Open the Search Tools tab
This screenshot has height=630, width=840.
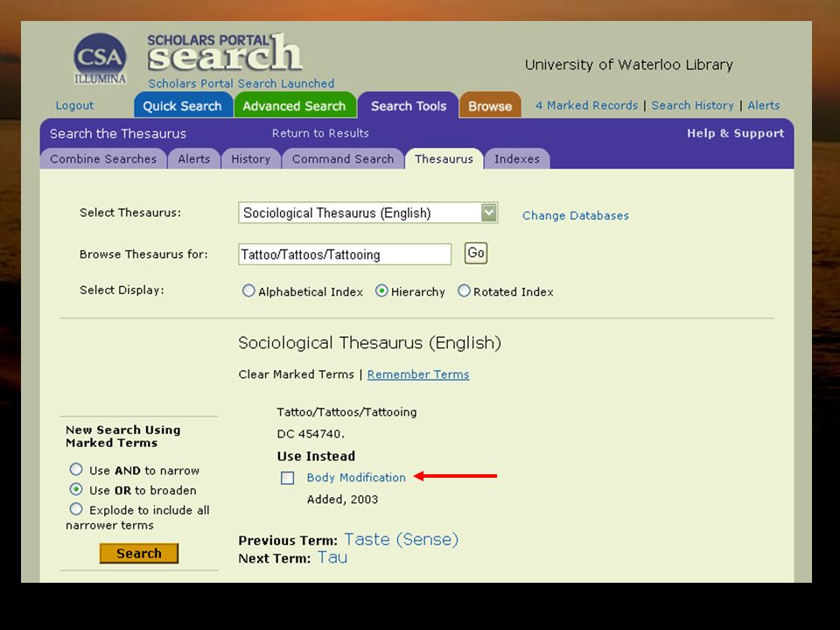click(x=409, y=106)
